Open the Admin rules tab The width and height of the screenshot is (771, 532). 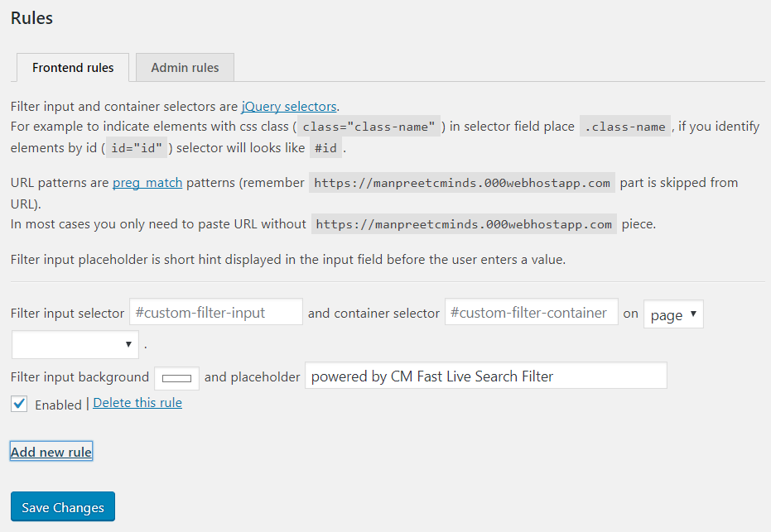tap(185, 68)
